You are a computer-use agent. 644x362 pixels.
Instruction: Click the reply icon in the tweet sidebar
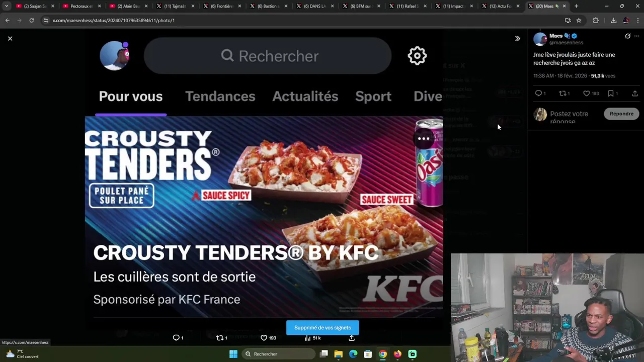[538, 94]
